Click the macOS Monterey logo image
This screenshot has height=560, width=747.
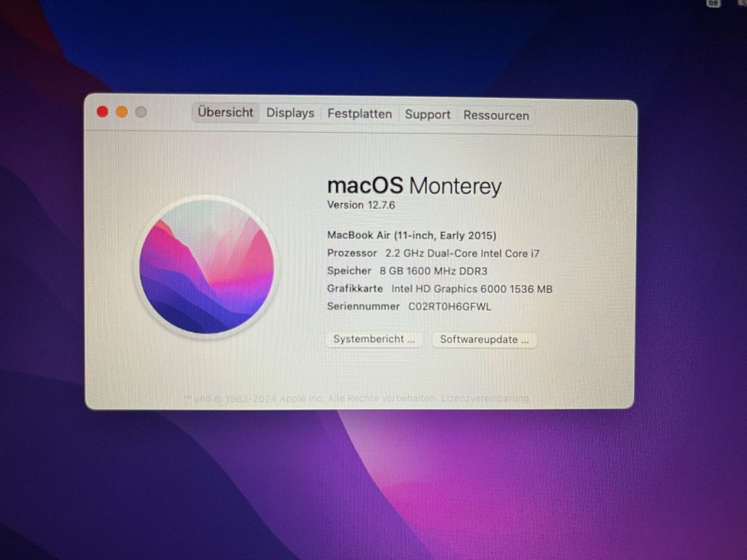tap(206, 267)
